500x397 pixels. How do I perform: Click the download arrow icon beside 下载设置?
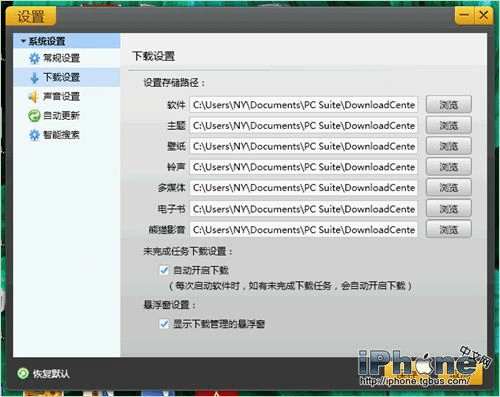coord(34,78)
